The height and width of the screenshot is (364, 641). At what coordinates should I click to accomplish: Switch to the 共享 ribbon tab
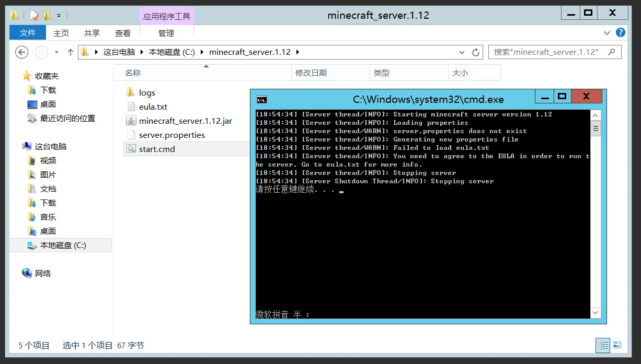[x=92, y=33]
